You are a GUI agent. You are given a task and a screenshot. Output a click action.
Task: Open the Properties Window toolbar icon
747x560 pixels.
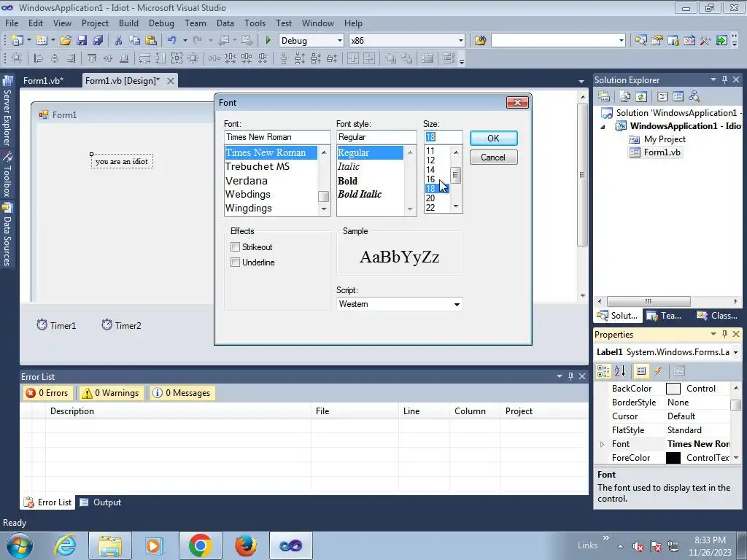point(657,41)
